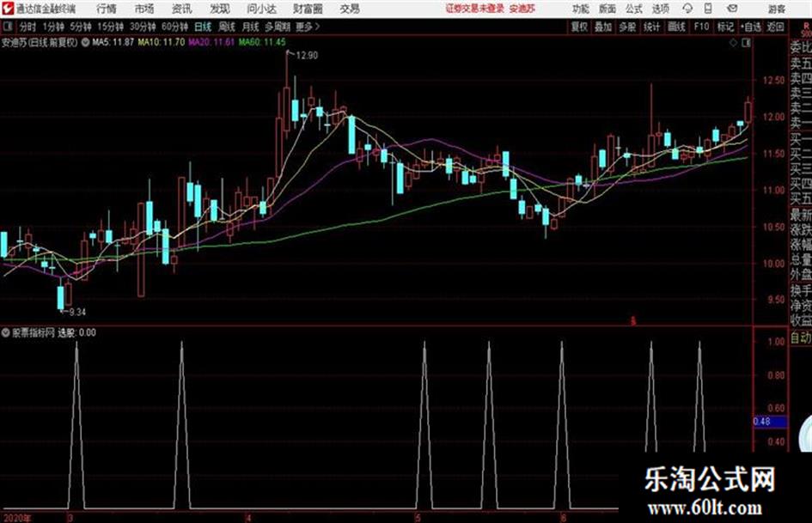Image resolution: width=812 pixels, height=523 pixels.
Task: Click the 换手 row in quote panel
Action: click(x=801, y=290)
